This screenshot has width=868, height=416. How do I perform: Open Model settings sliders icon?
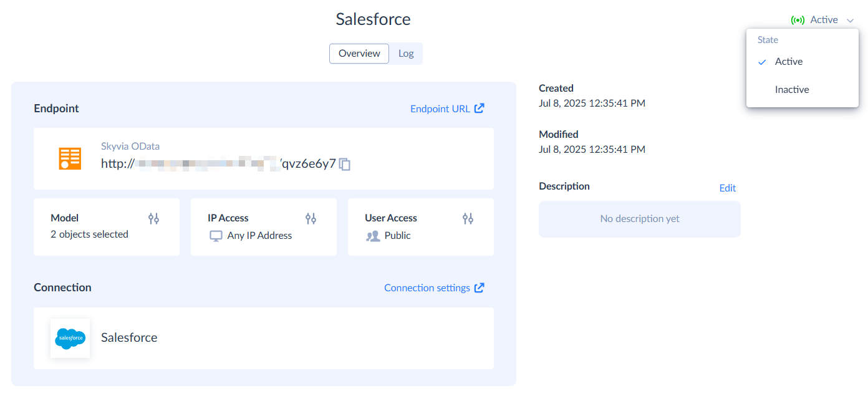click(x=153, y=218)
